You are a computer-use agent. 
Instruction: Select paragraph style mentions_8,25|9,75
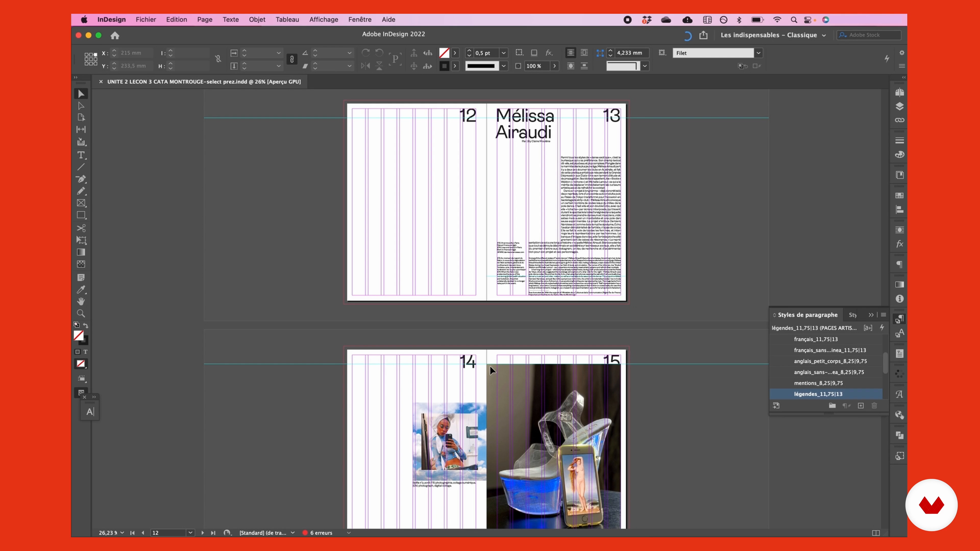pos(818,383)
